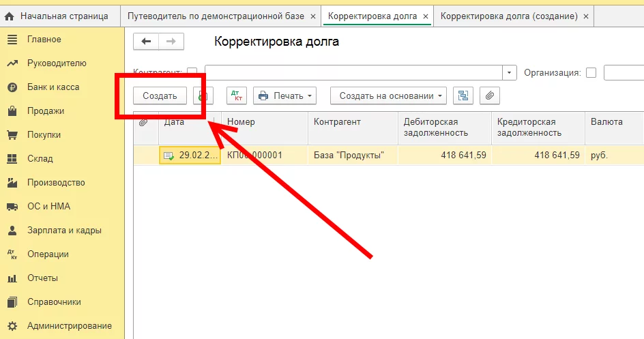Image resolution: width=644 pixels, height=339 pixels.
Task: Click the forward navigation arrow
Action: coord(171,42)
